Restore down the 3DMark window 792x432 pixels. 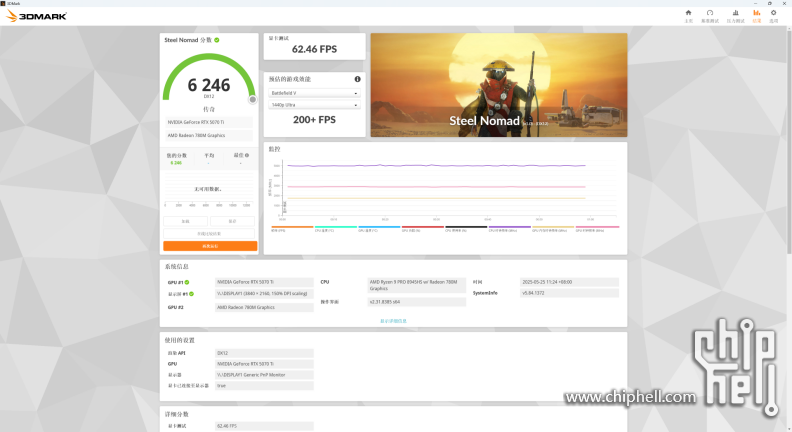[x=770, y=3]
